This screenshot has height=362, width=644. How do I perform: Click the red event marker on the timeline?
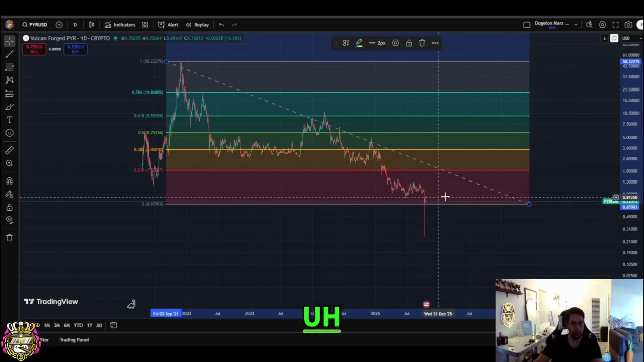(426, 304)
